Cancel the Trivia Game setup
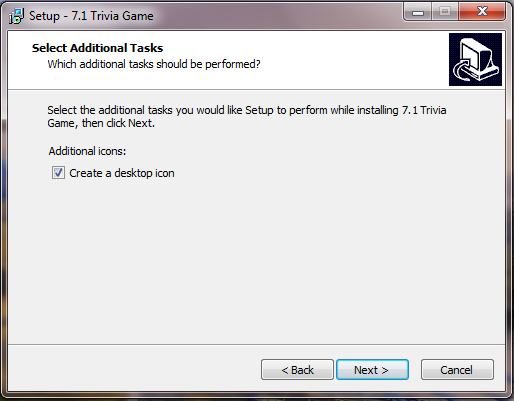The height and width of the screenshot is (401, 514). pyautogui.click(x=457, y=370)
